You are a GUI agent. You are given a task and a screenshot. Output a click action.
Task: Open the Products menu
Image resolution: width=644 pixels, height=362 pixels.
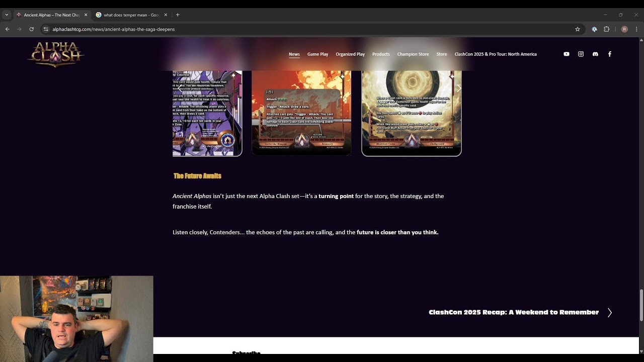tap(381, 54)
